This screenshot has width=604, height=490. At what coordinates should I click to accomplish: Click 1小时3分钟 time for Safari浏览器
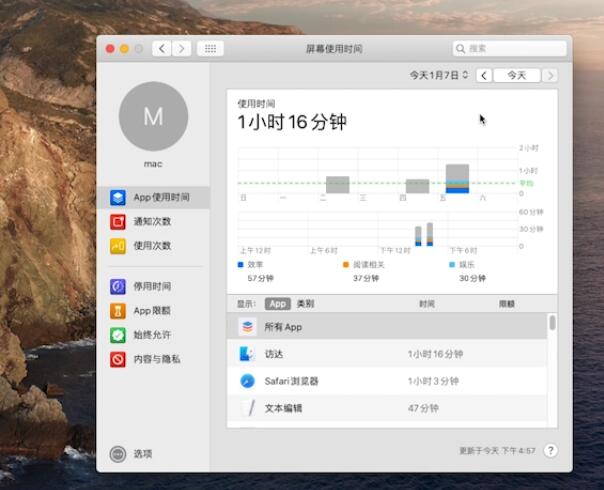[x=433, y=381]
